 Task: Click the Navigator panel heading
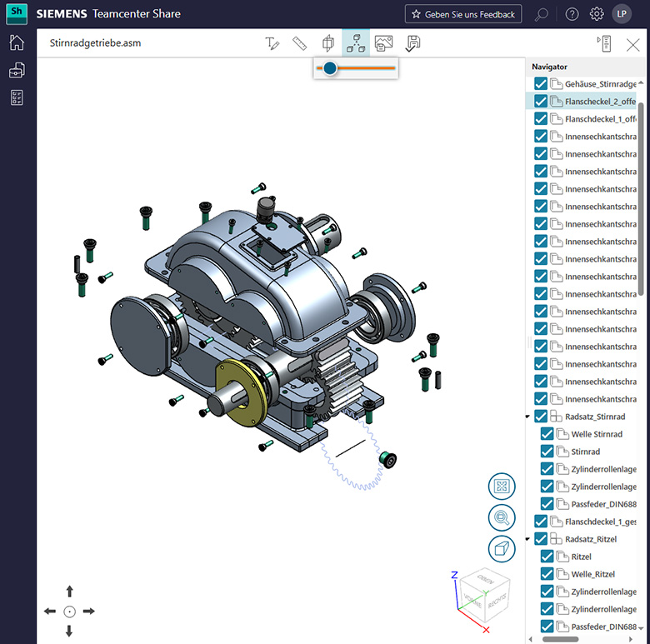tap(549, 67)
